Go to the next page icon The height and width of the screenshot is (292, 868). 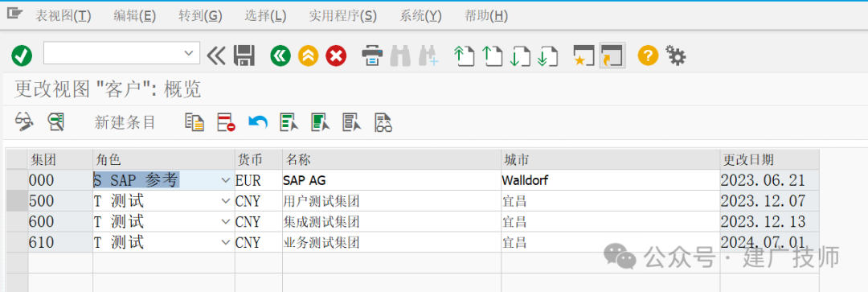(519, 56)
